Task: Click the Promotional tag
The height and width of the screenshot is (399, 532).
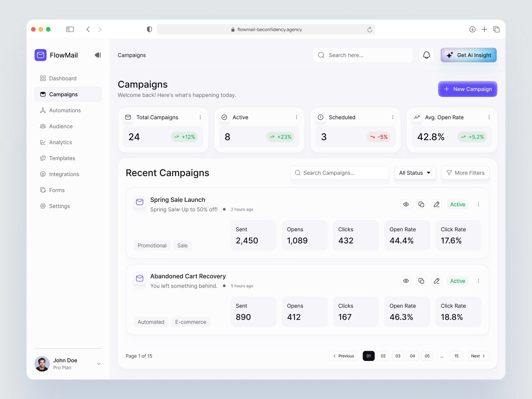Action: pos(152,245)
